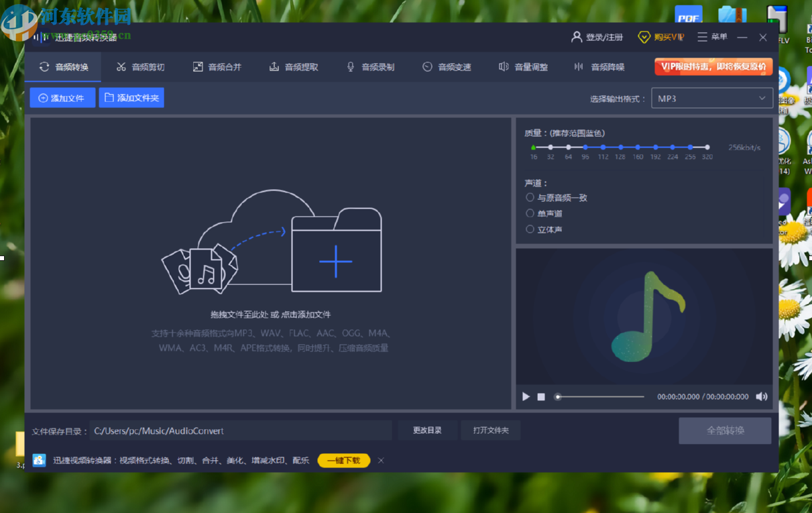Dismiss the video converter promotion with the X
Viewport: 812px width, 513px height.
(x=381, y=461)
